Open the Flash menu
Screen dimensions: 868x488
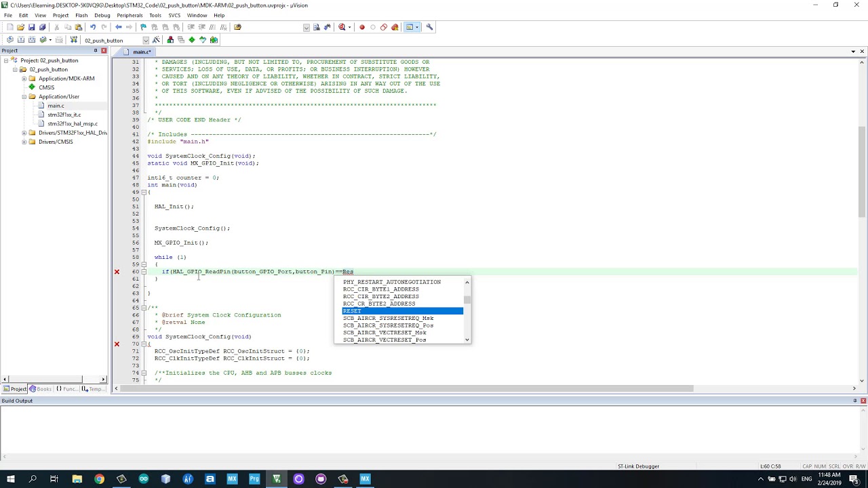[x=81, y=15]
